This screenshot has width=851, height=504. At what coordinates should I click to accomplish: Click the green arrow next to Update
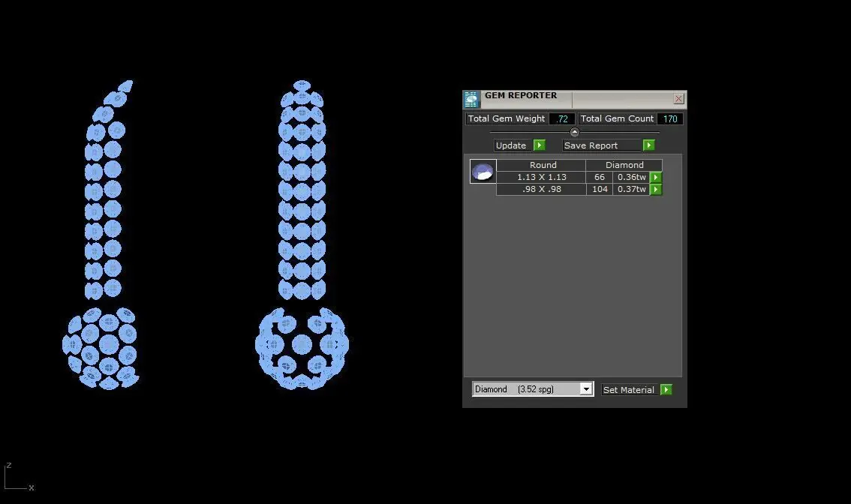539,145
